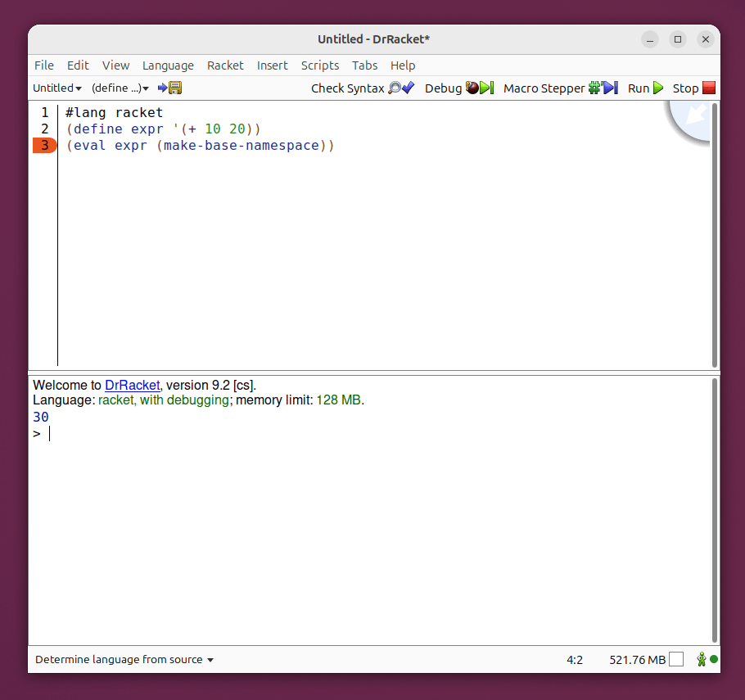Click the Check Syntax button label
745x700 pixels.
pos(348,88)
